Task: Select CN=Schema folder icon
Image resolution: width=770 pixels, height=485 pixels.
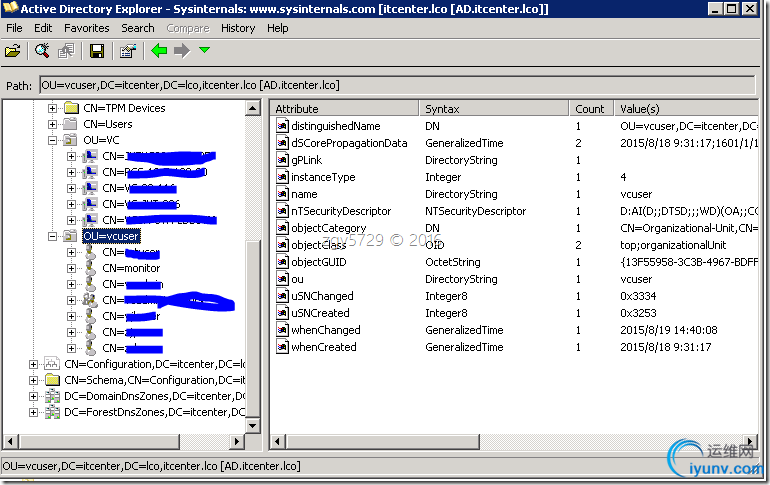Action: click(x=53, y=380)
